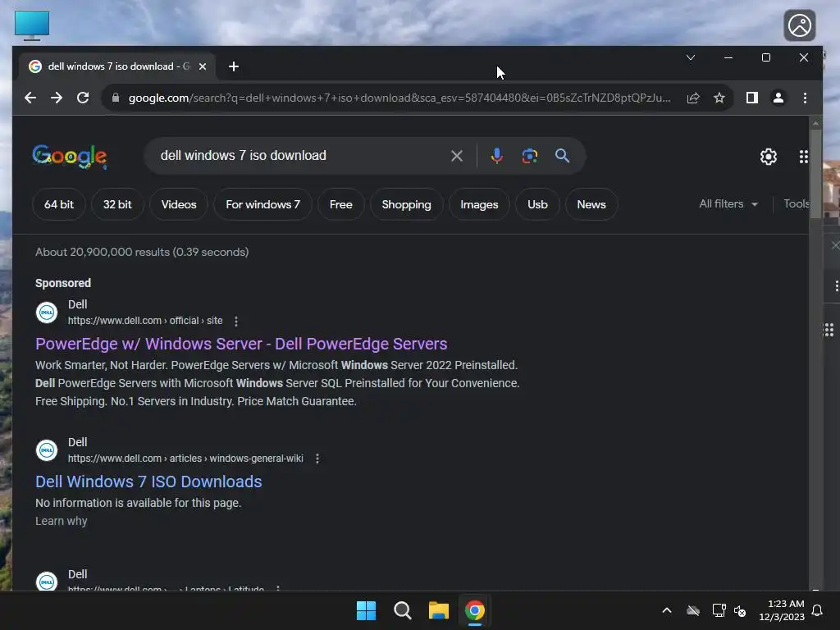Open the Chrome side panel

(752, 98)
